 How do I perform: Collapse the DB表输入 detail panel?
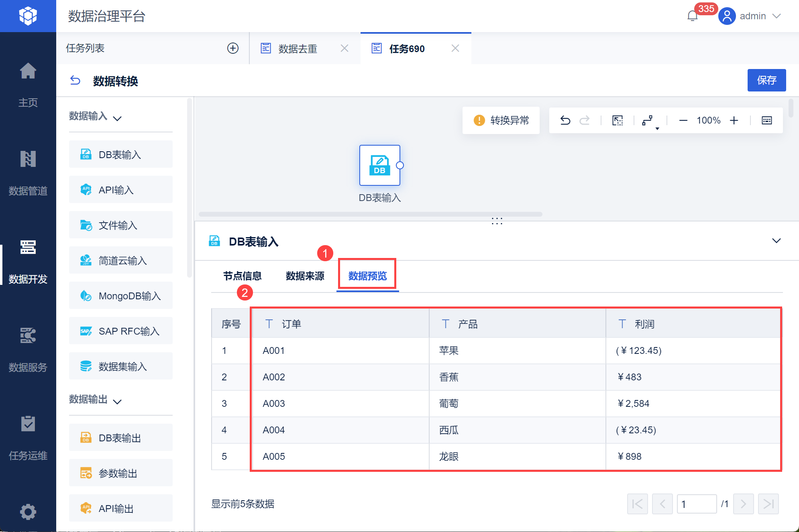pyautogui.click(x=776, y=241)
